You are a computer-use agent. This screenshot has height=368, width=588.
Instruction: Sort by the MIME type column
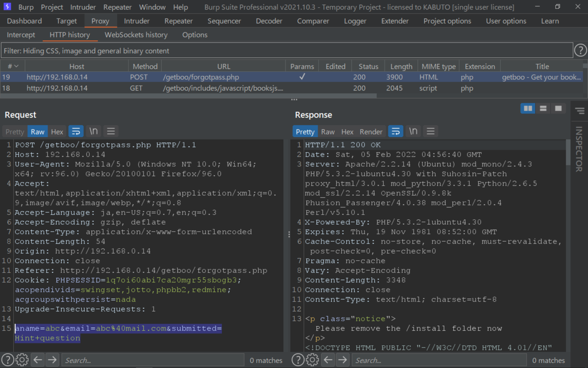(439, 66)
